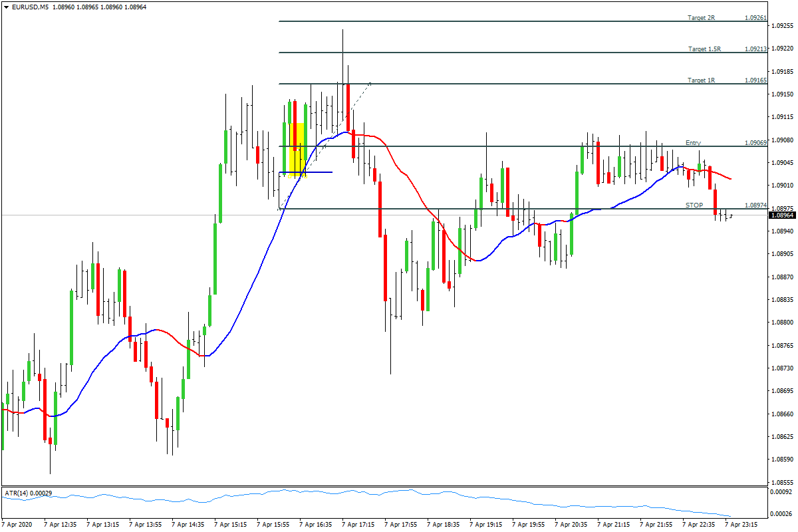Click the triangle icon before EURUSD,M5
This screenshot has width=798, height=532.
6,7
